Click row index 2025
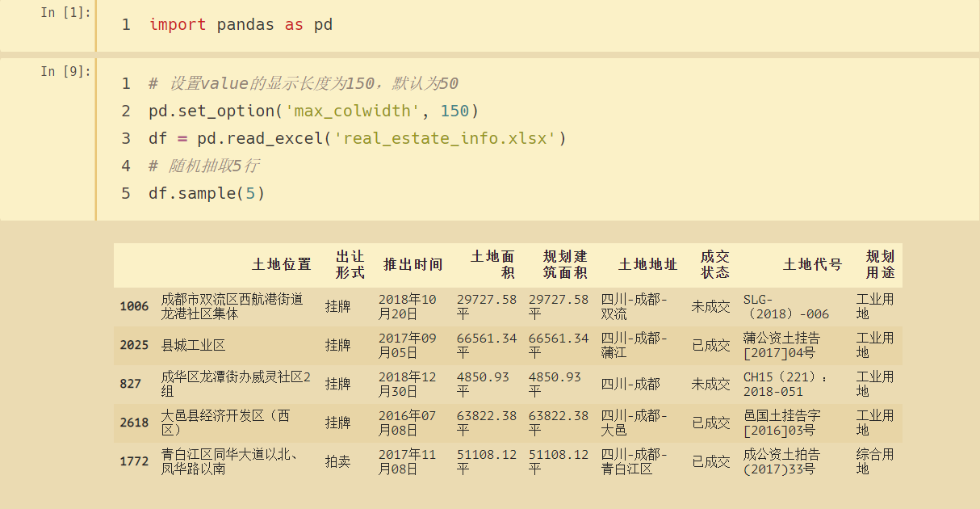 [134, 345]
